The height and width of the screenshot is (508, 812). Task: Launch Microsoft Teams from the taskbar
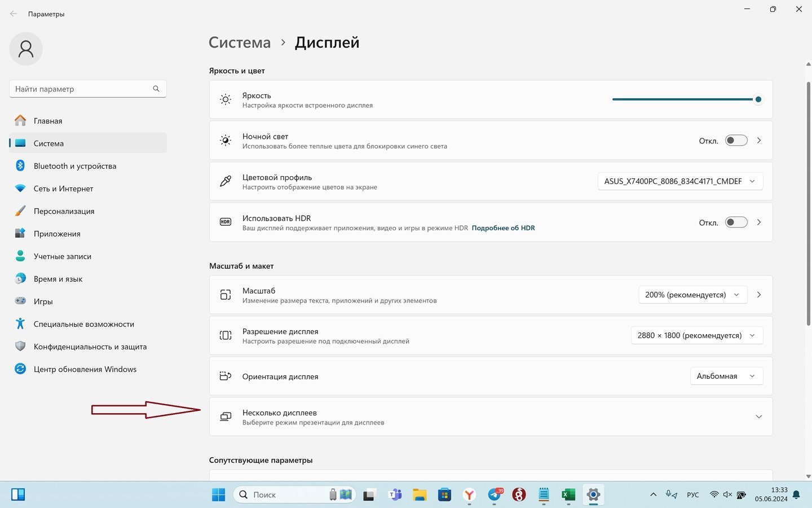pyautogui.click(x=395, y=495)
